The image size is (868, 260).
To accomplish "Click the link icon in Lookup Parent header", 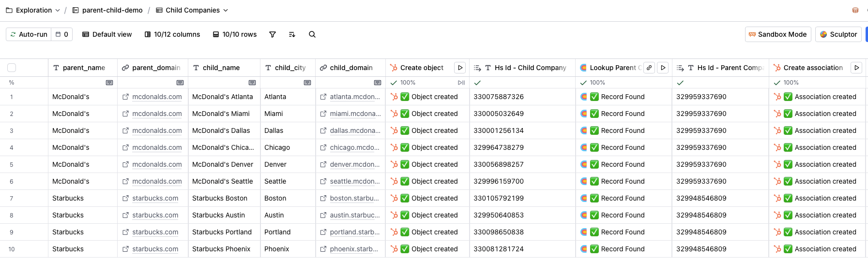I will tap(649, 68).
